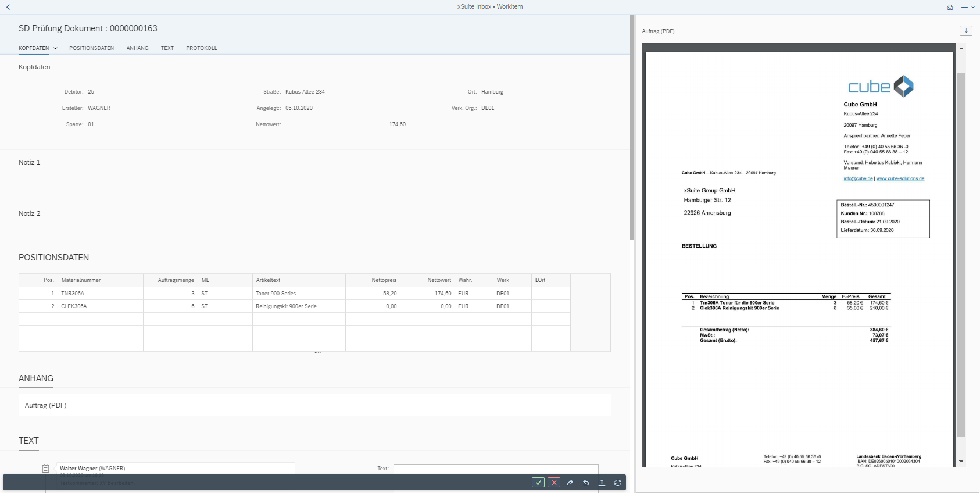The width and height of the screenshot is (980, 493).
Task: Navigate back with the top-left arrow
Action: pos(8,7)
